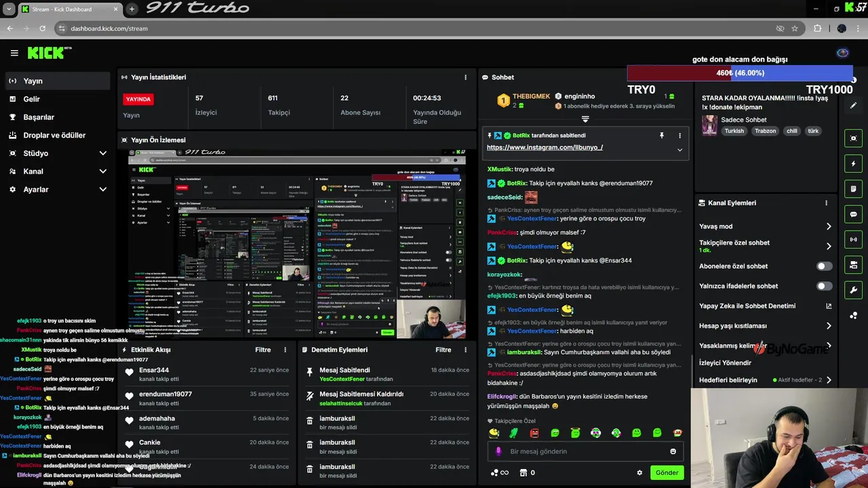Screen dimensions: 868x488
Task: Open Kanal Eylemleri three-dot options
Action: pyautogui.click(x=826, y=203)
